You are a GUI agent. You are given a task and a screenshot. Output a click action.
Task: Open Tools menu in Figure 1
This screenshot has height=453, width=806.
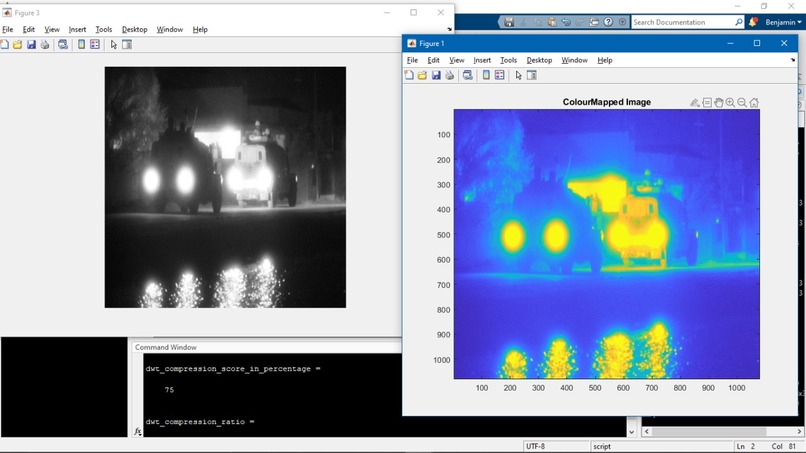(x=508, y=60)
